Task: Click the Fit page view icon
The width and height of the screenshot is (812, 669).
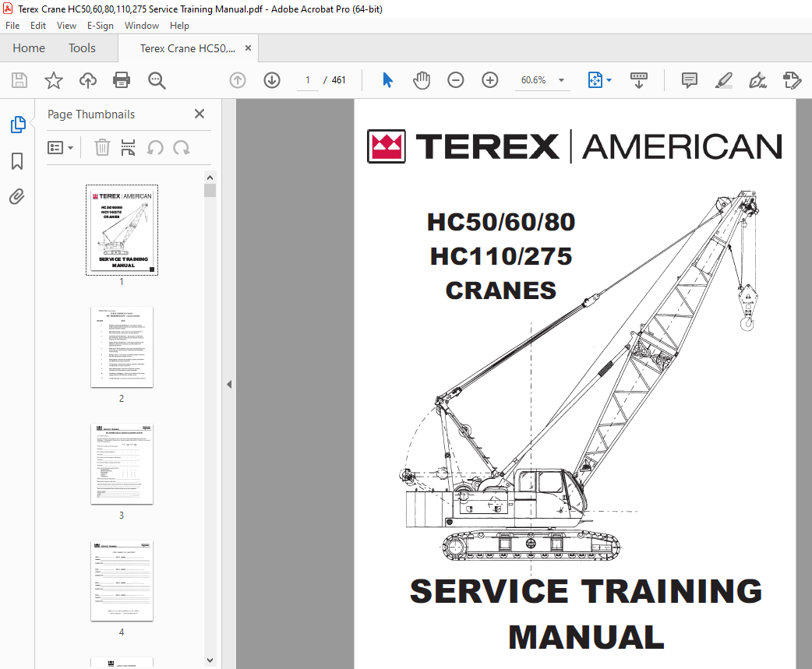Action: [x=595, y=80]
